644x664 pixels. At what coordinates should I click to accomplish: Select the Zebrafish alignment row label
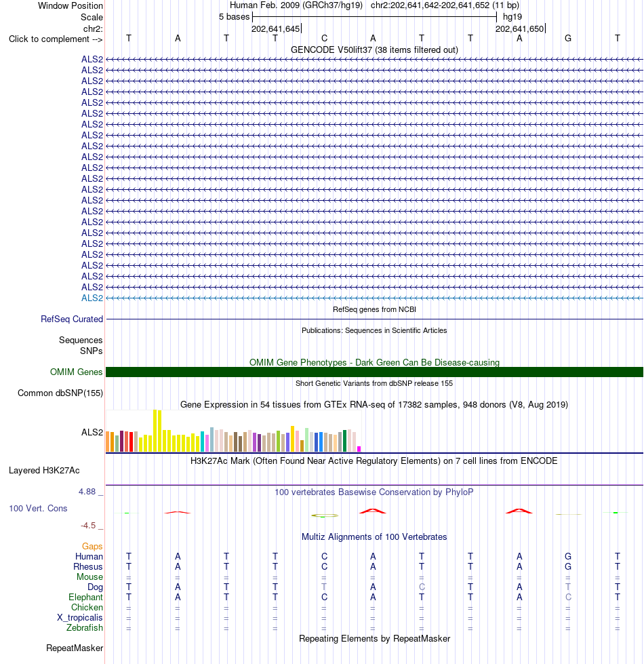click(x=84, y=627)
